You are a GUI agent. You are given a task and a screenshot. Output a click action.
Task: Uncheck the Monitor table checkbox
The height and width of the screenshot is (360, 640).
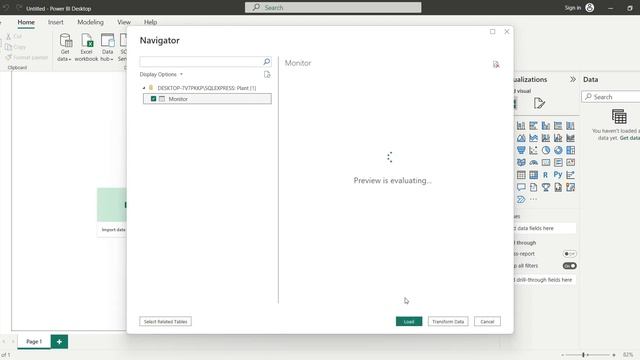(x=153, y=99)
